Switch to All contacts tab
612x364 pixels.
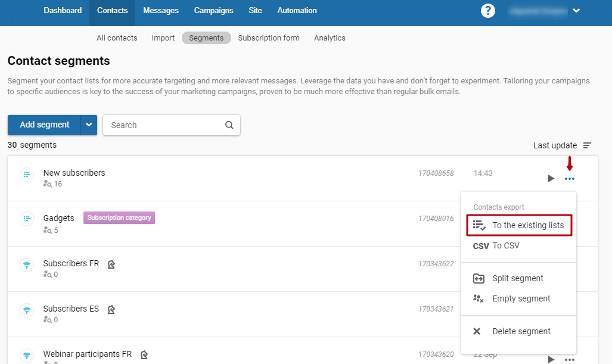(117, 38)
